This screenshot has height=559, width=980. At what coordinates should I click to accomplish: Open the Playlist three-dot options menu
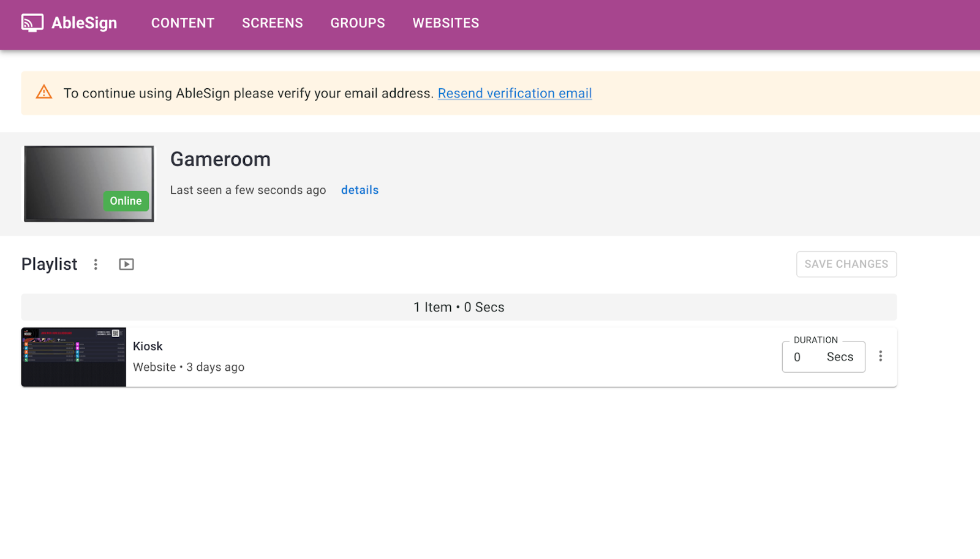(x=96, y=264)
